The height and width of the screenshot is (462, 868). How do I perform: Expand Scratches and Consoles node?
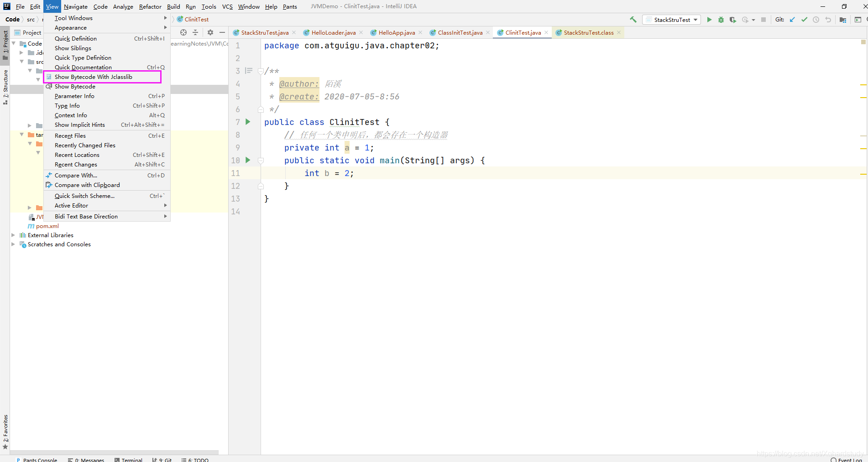[x=13, y=244]
